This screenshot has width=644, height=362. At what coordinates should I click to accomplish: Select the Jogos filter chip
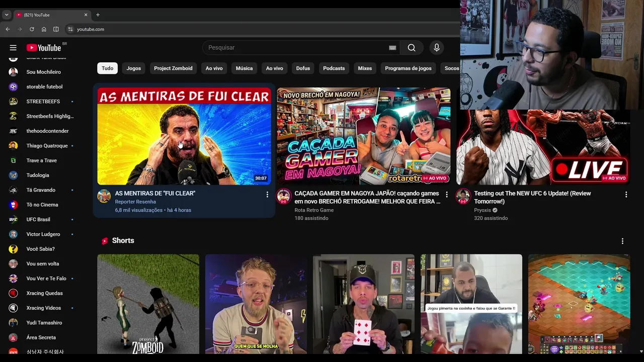pos(134,68)
